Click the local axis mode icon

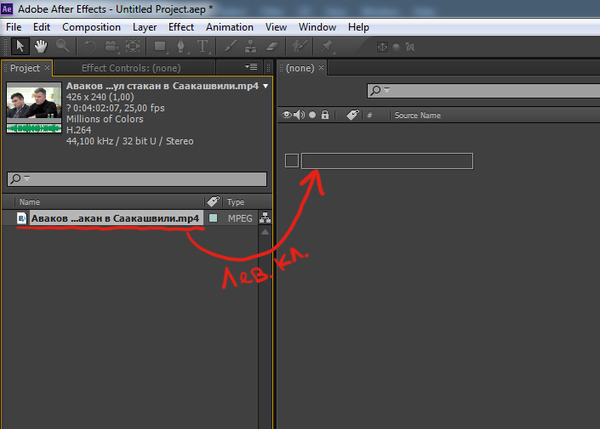click(x=382, y=47)
